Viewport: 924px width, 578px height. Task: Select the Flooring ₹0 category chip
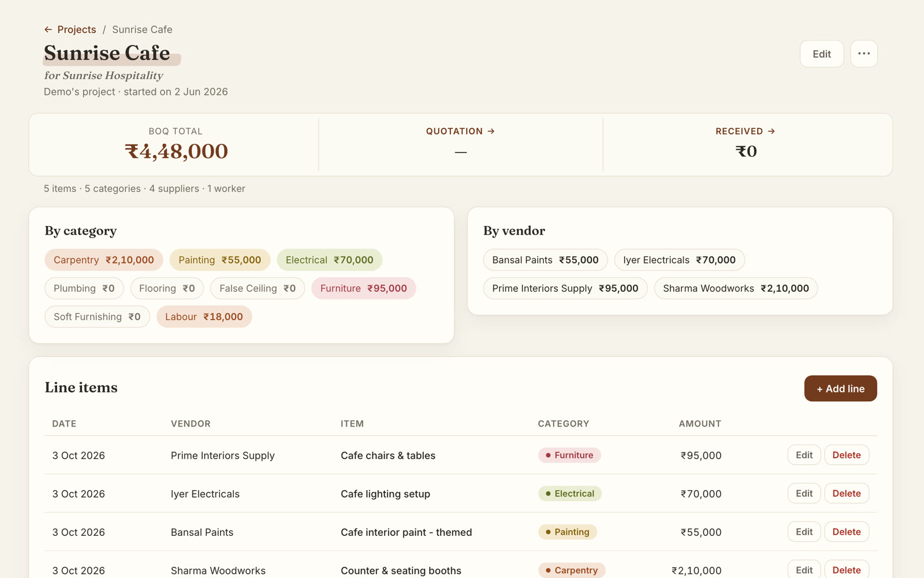167,288
